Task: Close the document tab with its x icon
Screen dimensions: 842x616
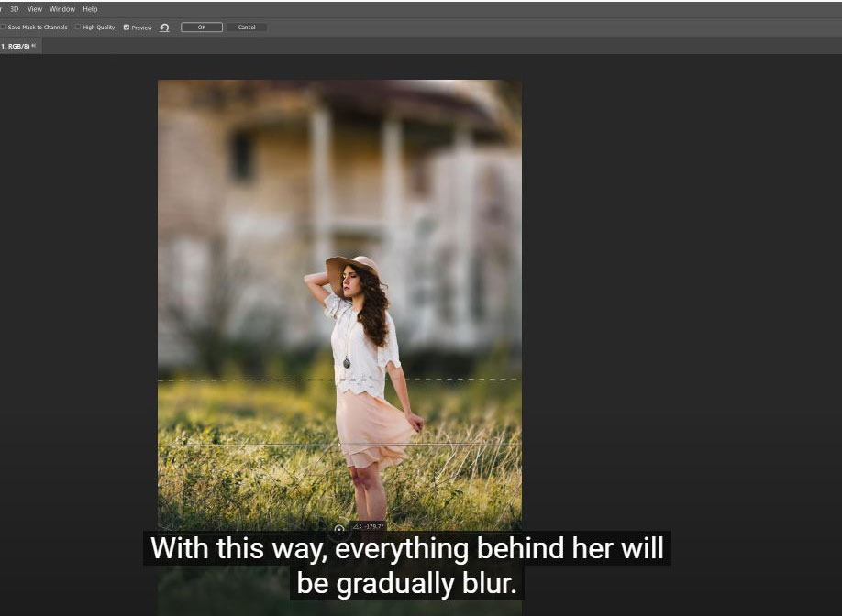Action: (x=34, y=45)
